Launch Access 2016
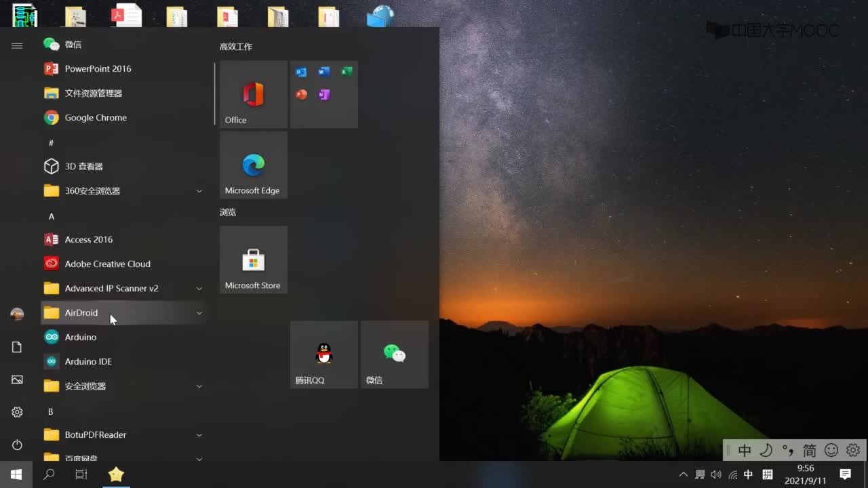 tap(123, 239)
